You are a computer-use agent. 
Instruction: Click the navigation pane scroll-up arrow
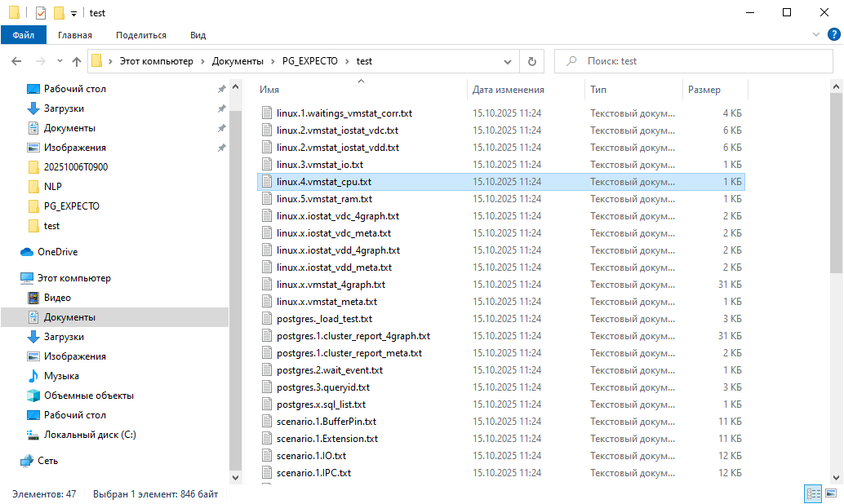pos(235,86)
